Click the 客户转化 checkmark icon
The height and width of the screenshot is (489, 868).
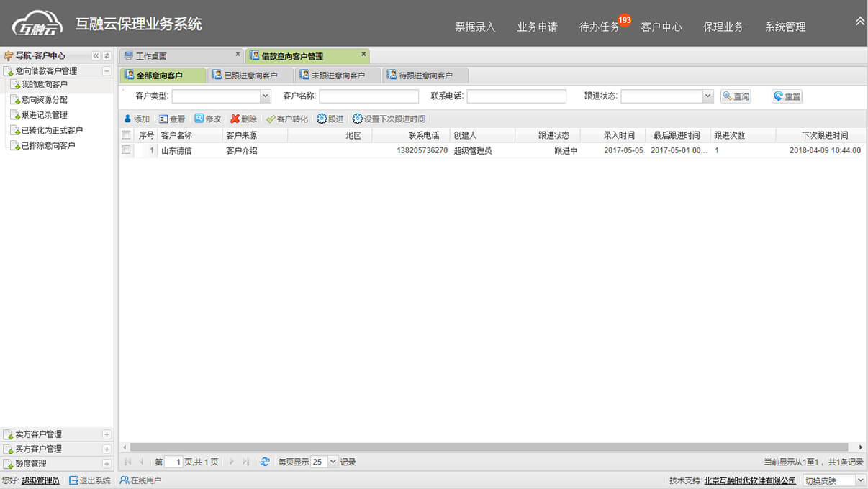[x=271, y=119]
